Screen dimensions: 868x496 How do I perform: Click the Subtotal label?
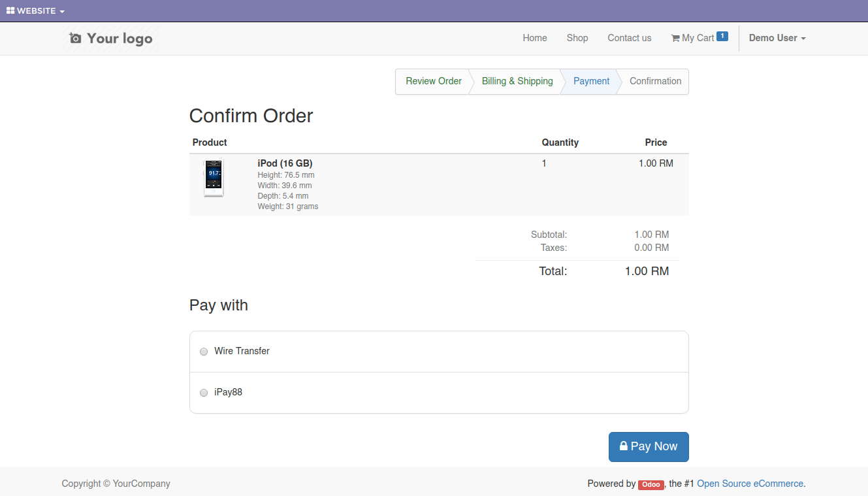[549, 235]
